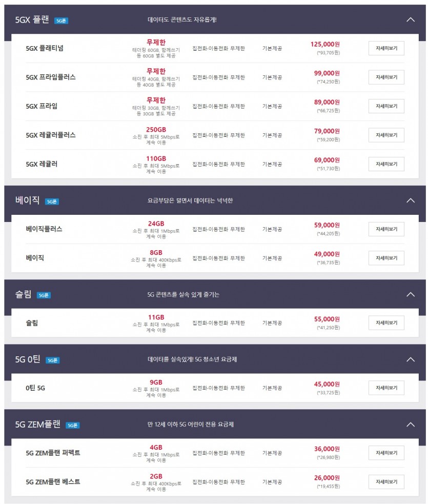This screenshot has height=504, width=428.
Task: View details of 5GX 프라임플러스 via 자세히보기
Action: (x=386, y=77)
